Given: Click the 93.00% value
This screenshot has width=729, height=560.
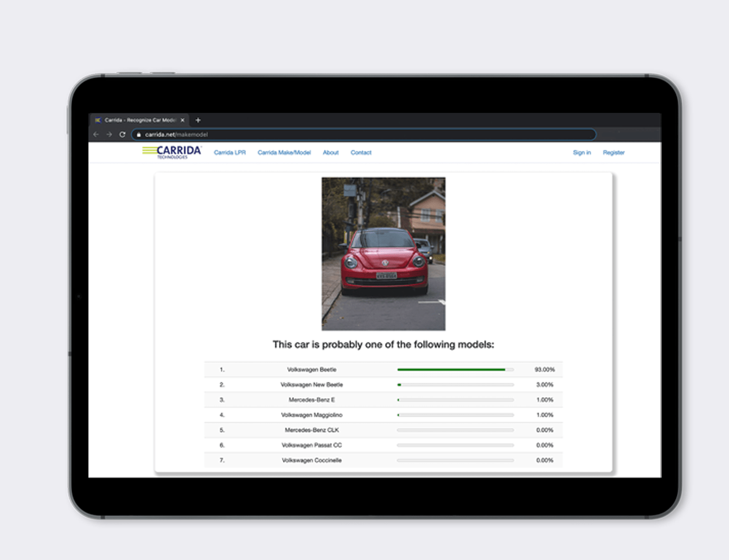Looking at the screenshot, I should pos(545,370).
